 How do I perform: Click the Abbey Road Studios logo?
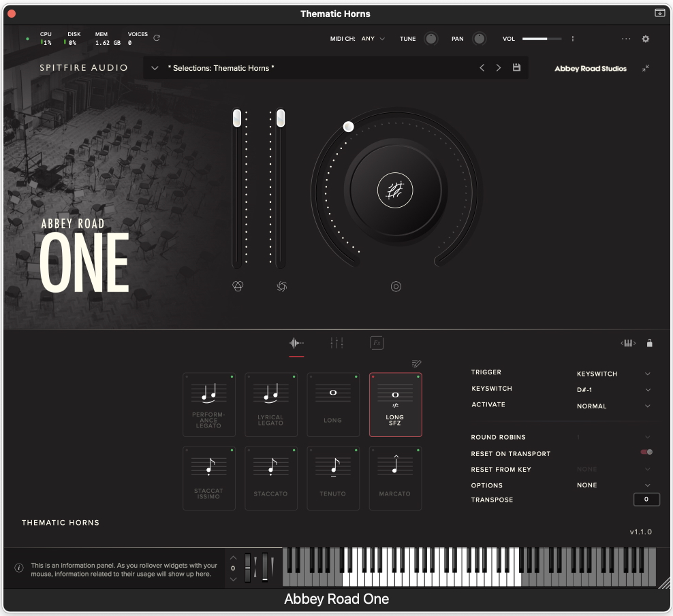point(591,69)
